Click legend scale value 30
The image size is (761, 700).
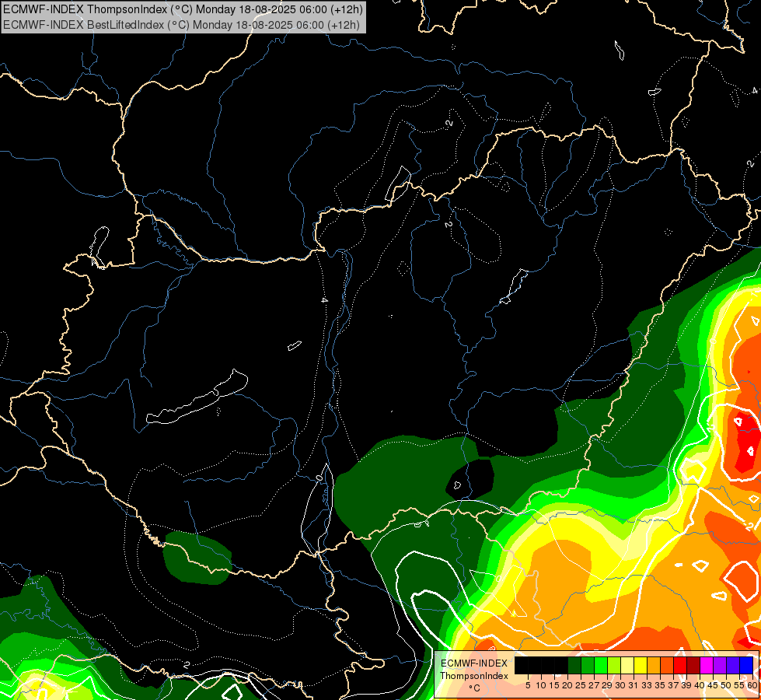tap(620, 685)
